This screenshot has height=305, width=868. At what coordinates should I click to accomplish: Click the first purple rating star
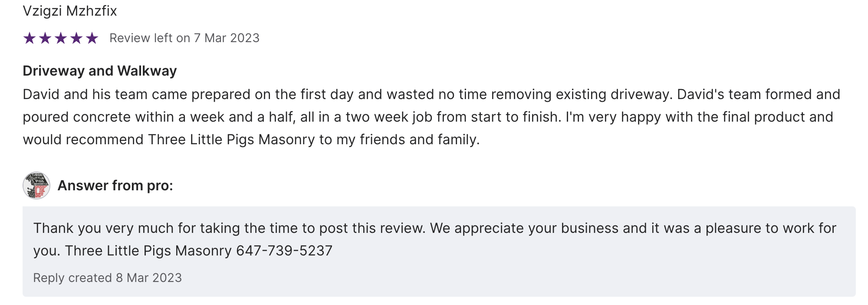pyautogui.click(x=30, y=38)
